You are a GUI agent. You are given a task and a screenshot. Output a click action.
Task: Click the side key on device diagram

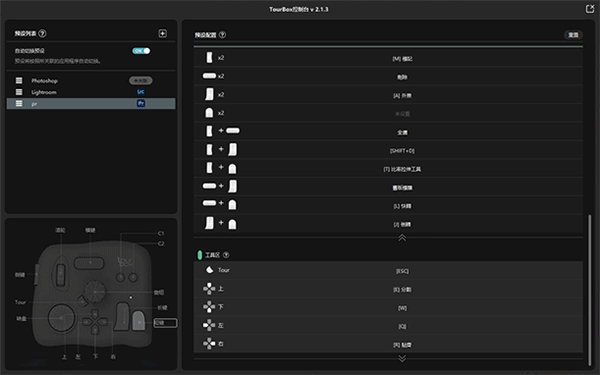(x=36, y=274)
